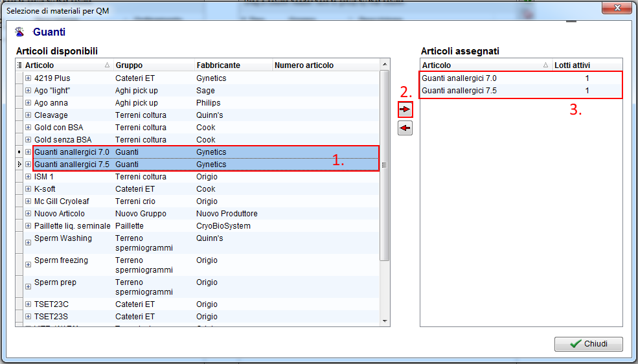The width and height of the screenshot is (638, 364).
Task: Click the available list vertical scrollbar thumb
Action: [385, 165]
